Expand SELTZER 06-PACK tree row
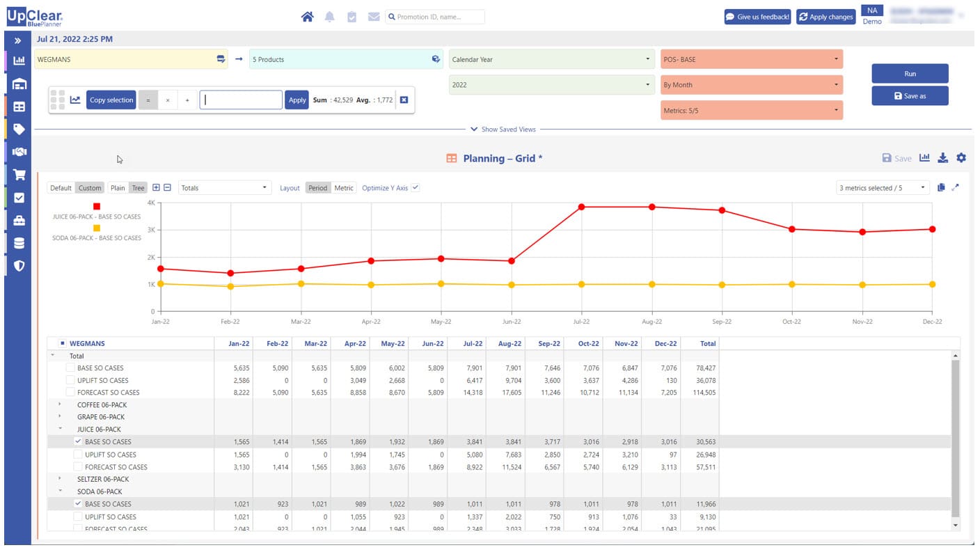The height and width of the screenshot is (550, 980). click(60, 478)
